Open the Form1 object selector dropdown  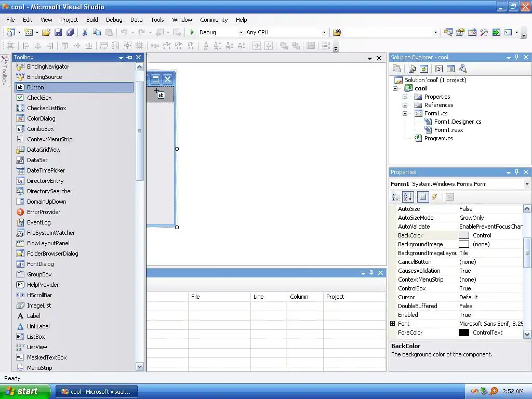[527, 184]
